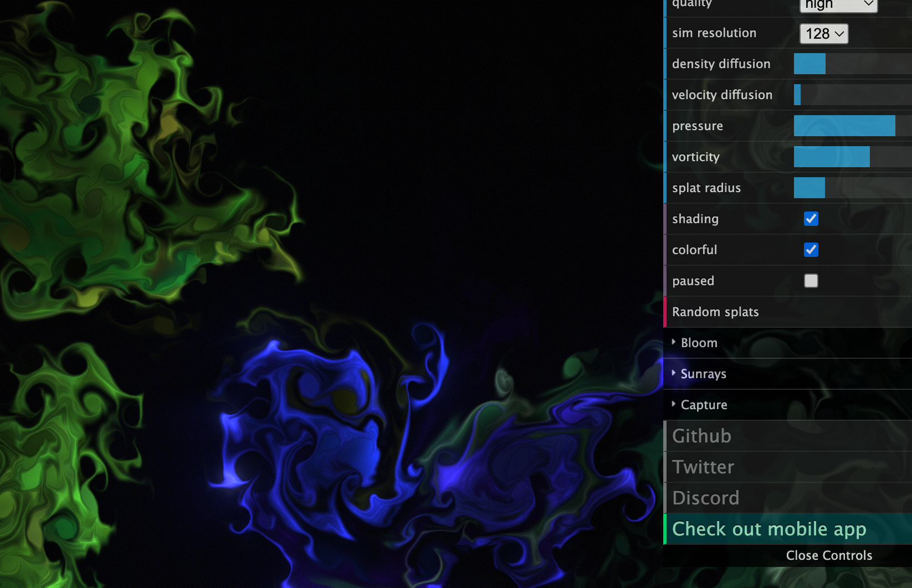This screenshot has height=588, width=912.
Task: Open the sim resolution dropdown showing 128
Action: click(824, 34)
